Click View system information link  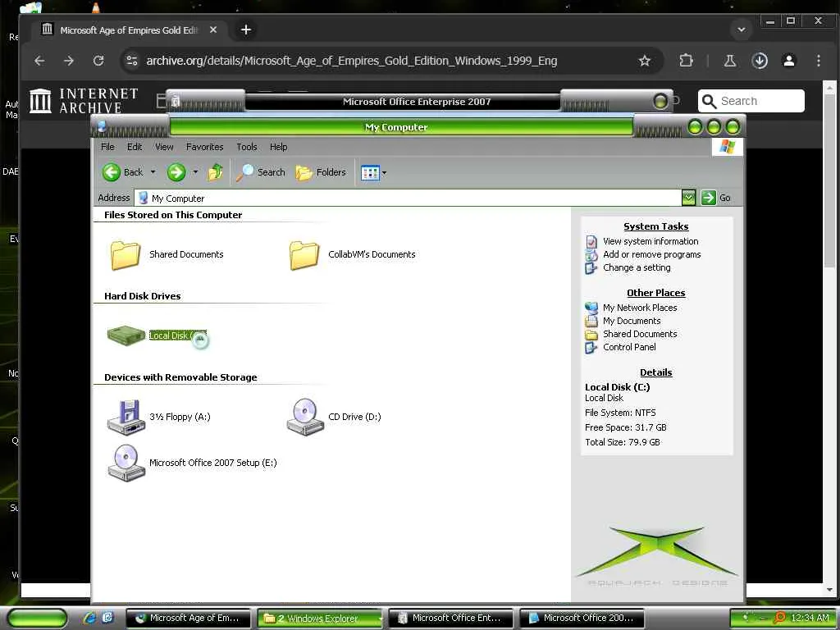[651, 242]
